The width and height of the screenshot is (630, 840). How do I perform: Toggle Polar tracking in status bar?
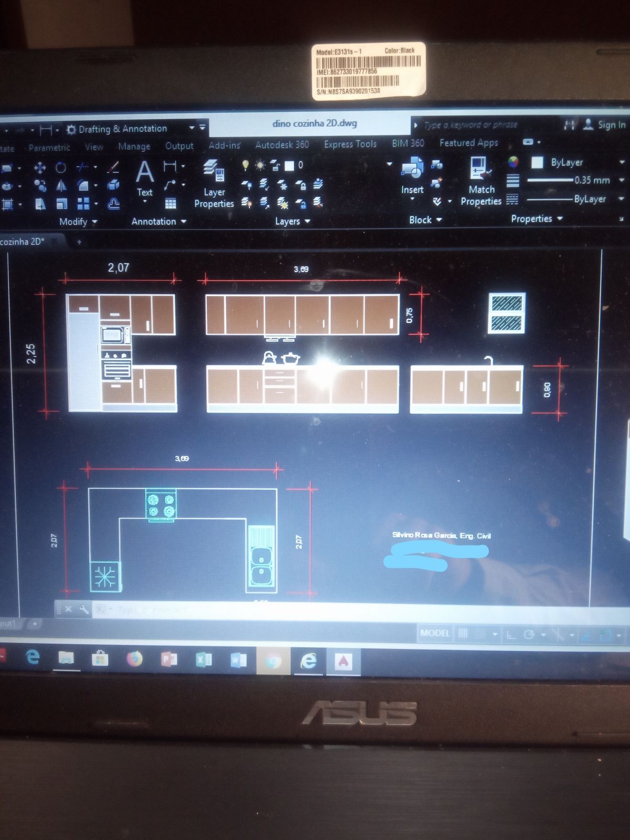(x=529, y=635)
